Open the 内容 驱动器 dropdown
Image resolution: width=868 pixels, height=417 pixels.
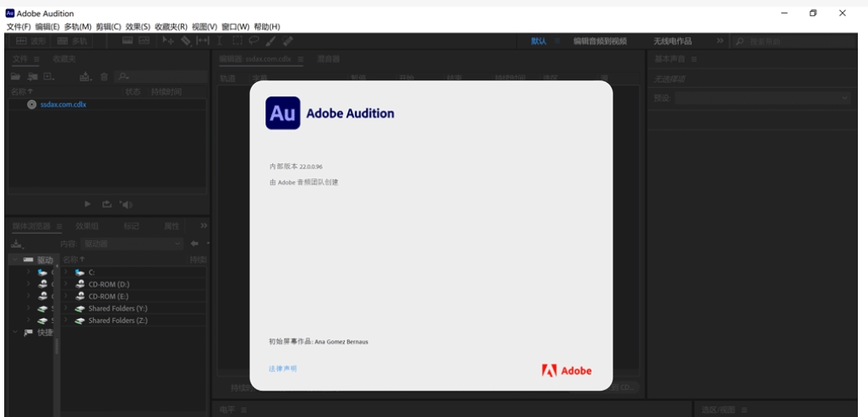tap(132, 243)
